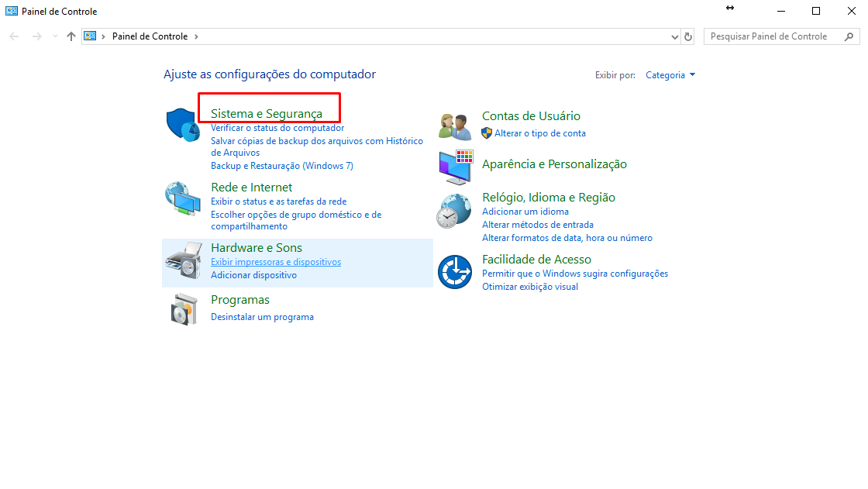
Task: Refresh the Painel de Controle view
Action: [x=688, y=36]
